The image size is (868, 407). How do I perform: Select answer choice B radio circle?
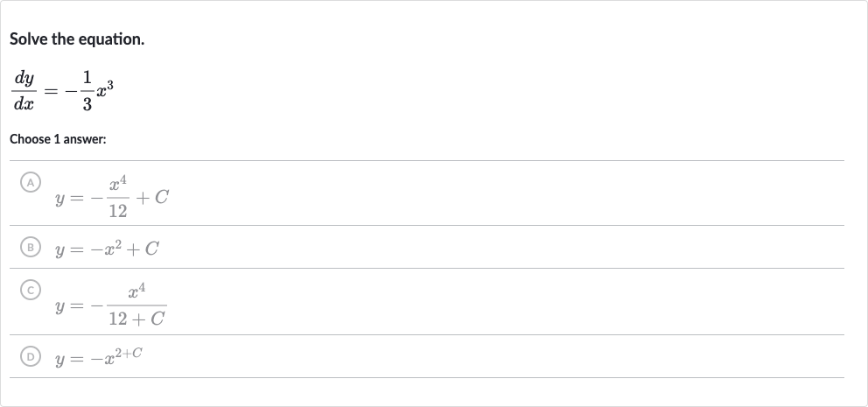(31, 247)
